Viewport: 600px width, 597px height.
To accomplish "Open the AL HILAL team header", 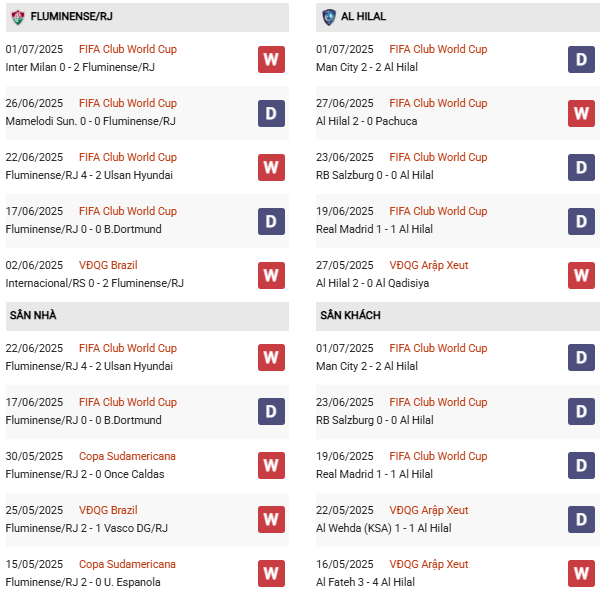I will 363,17.
